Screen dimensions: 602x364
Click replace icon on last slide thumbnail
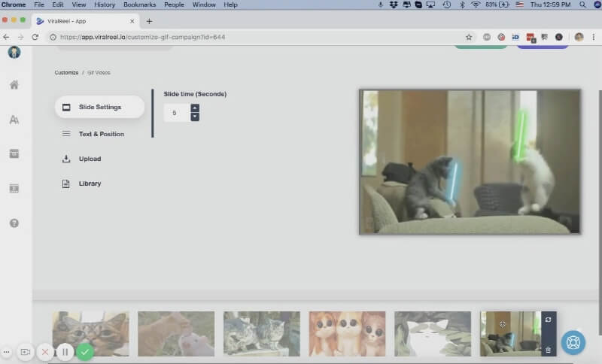coord(549,320)
